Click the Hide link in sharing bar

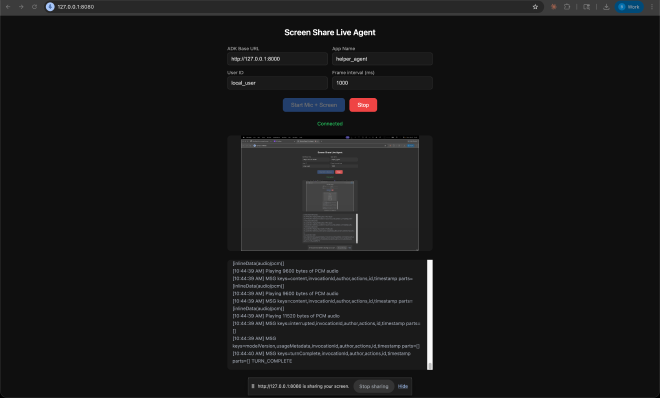tap(403, 386)
